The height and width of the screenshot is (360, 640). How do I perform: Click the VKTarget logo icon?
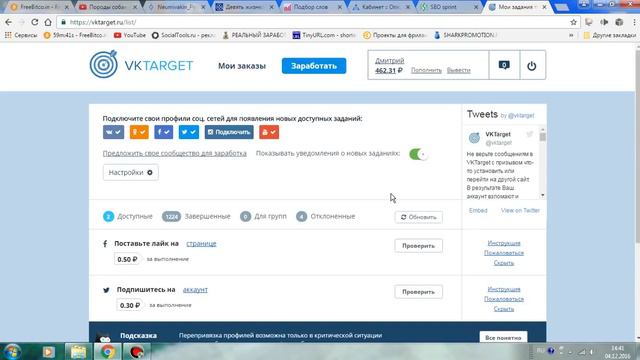click(x=104, y=64)
